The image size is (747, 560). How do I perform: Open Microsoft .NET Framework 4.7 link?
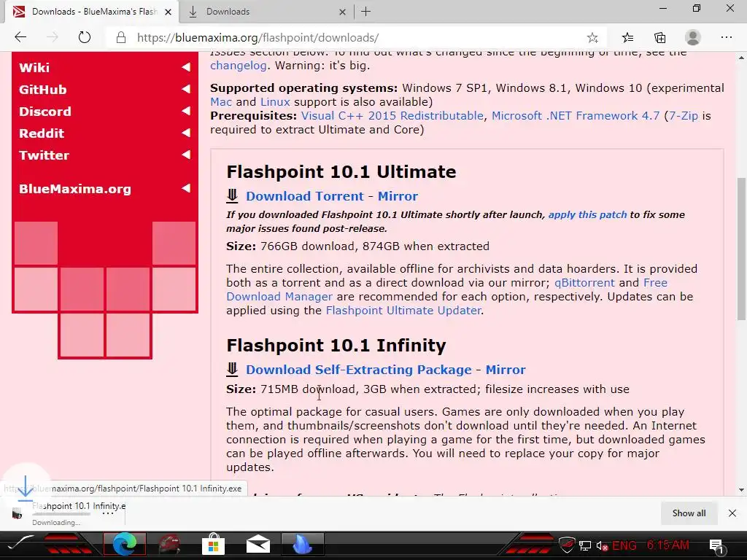coord(576,116)
